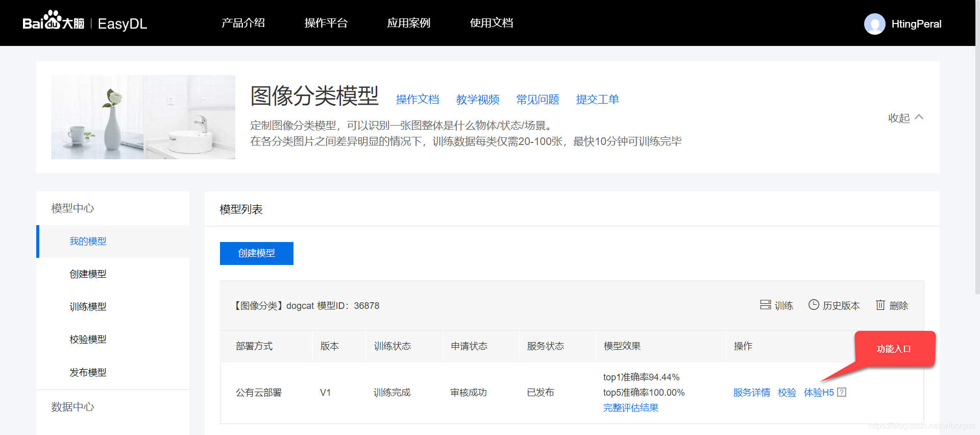Click the V1 version cell
Screen dimensions: 980x435
325,392
